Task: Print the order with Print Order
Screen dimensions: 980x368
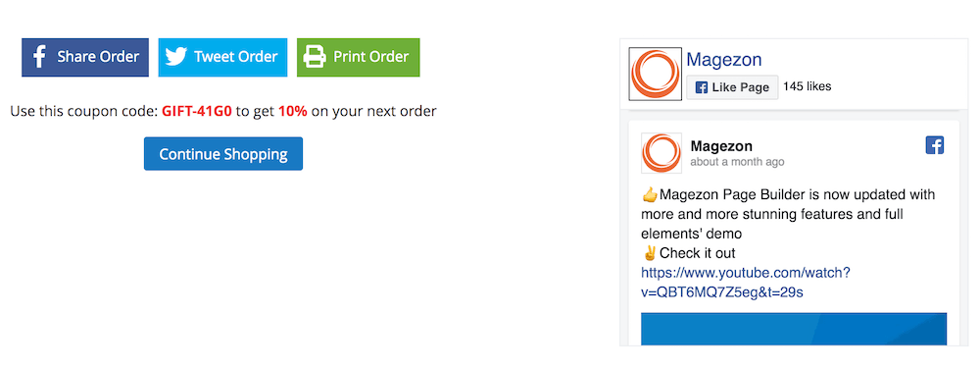Action: click(358, 58)
